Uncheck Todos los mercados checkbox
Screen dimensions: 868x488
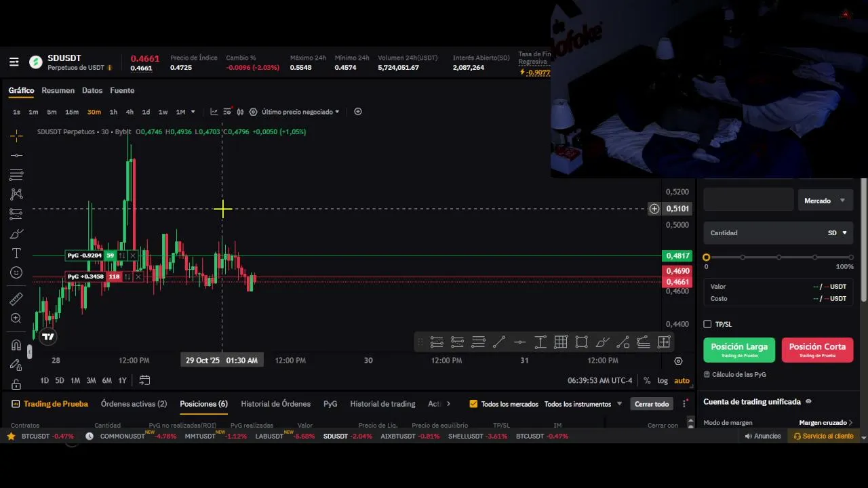[x=473, y=404]
